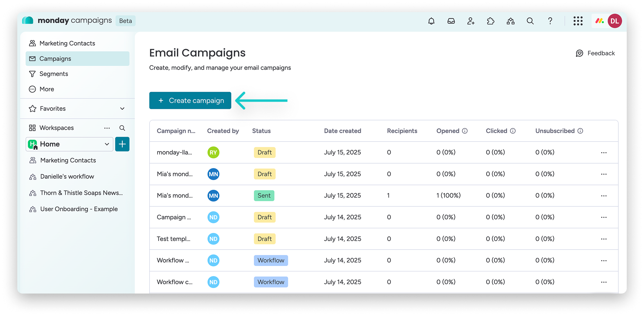Open the apps puzzle-piece icon

pos(491,21)
